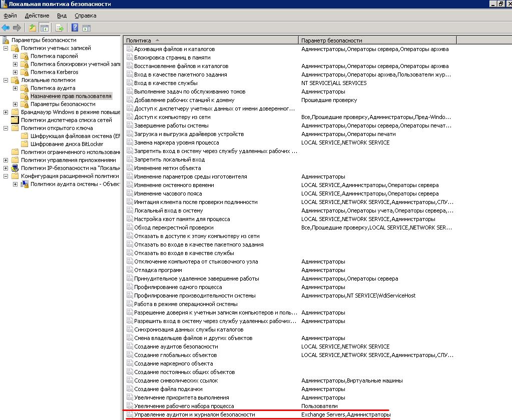Click the Политики аудита системы node icon
This screenshot has width=512, height=420.
(25, 184)
